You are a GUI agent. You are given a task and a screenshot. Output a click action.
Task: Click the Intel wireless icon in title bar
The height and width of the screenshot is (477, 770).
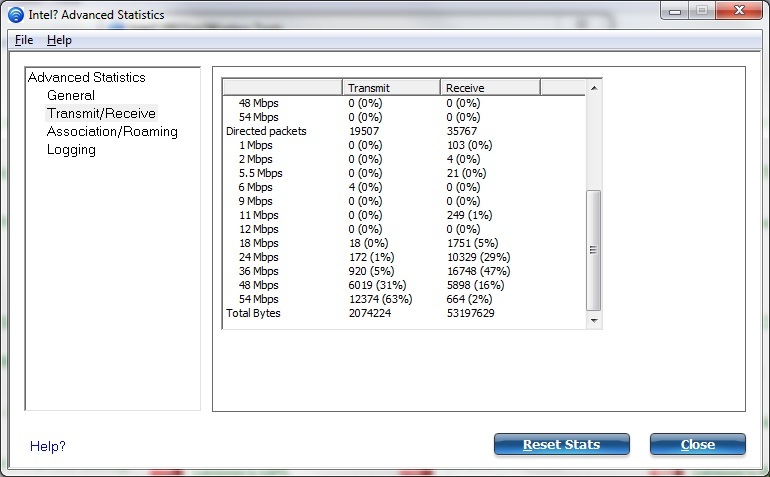click(x=16, y=15)
